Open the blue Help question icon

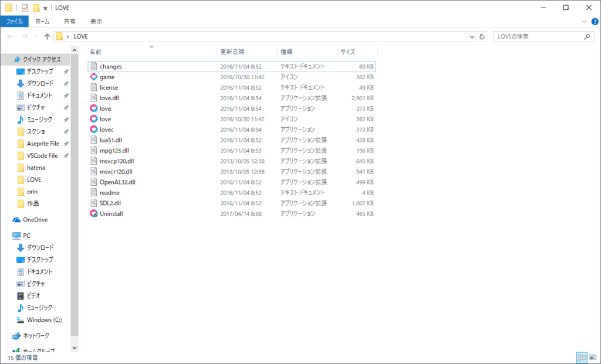595,22
